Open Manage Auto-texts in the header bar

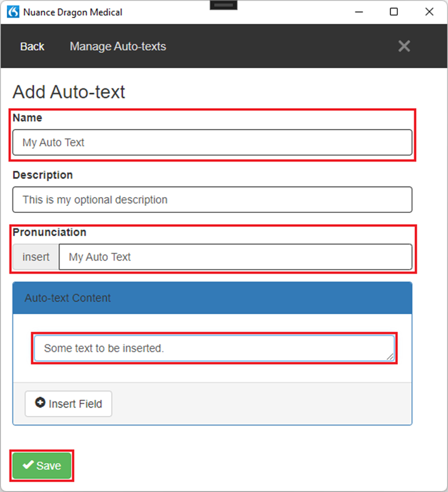118,46
